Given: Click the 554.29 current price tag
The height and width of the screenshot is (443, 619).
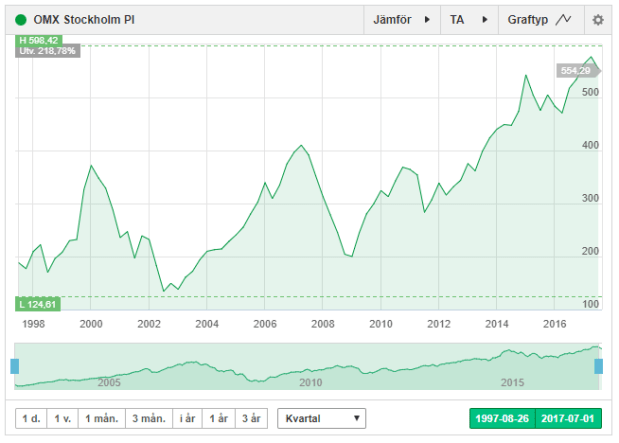Looking at the screenshot, I should point(575,71).
